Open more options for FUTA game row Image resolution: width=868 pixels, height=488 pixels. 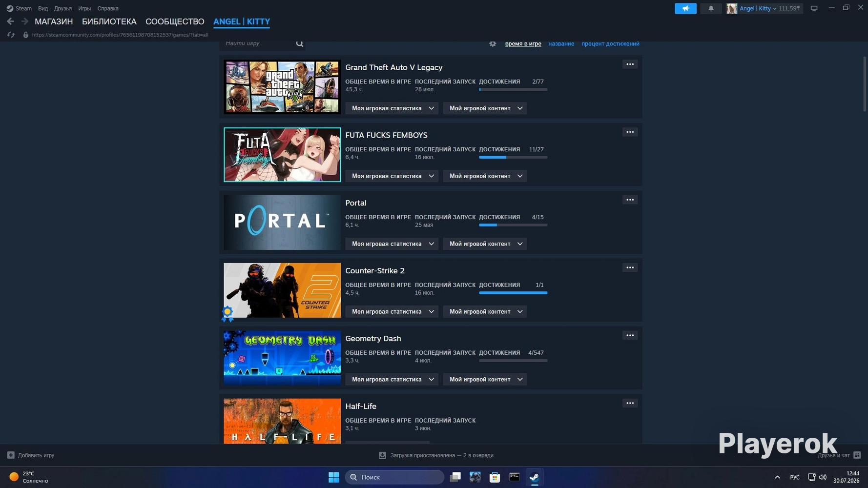[x=630, y=132]
